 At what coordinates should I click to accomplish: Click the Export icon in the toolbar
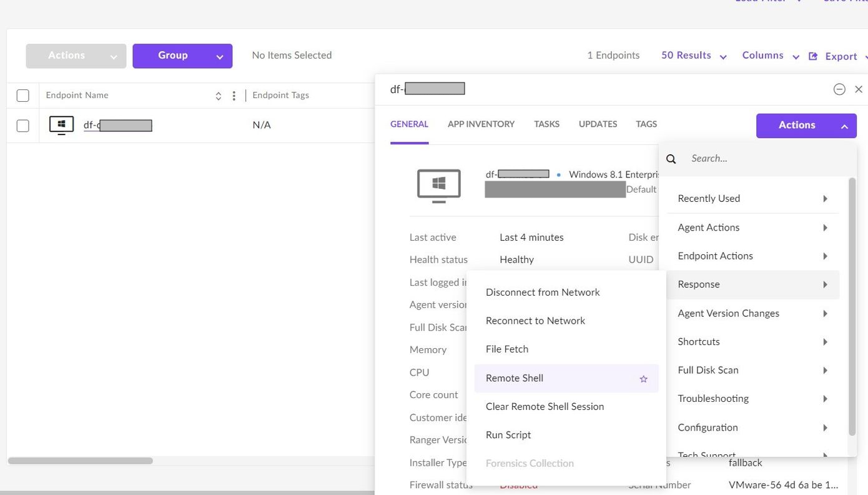tap(813, 56)
